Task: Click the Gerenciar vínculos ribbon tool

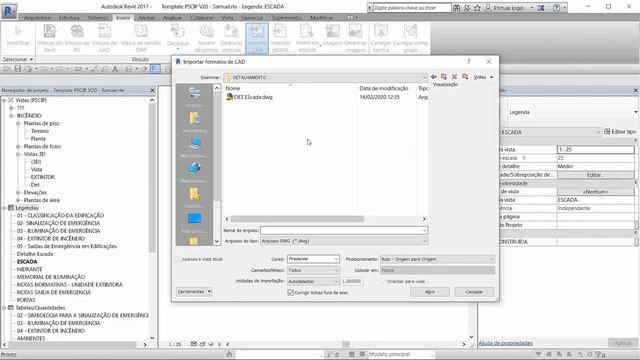Action: coord(231,38)
